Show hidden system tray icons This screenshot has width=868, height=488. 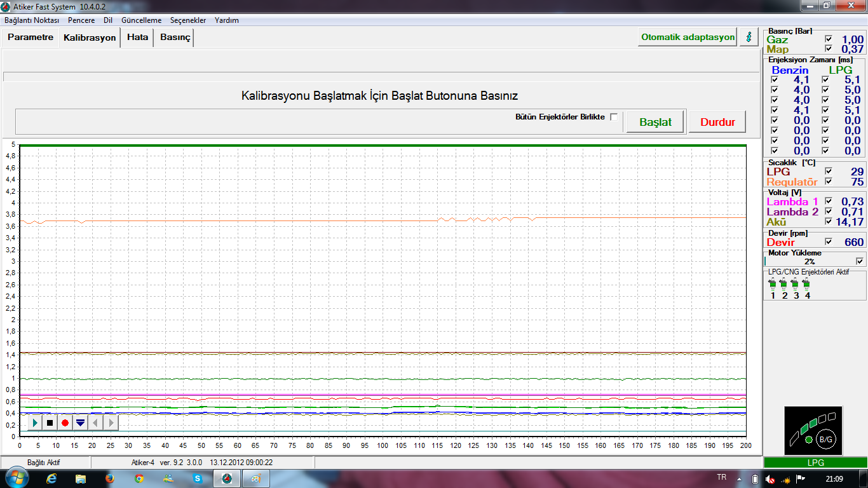click(x=740, y=478)
